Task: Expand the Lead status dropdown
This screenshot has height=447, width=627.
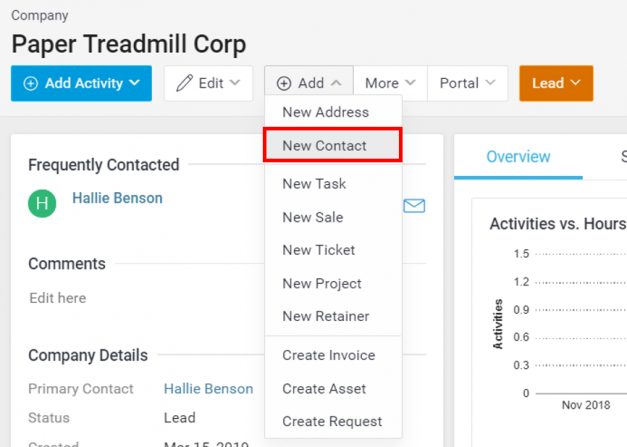Action: pyautogui.click(x=556, y=83)
